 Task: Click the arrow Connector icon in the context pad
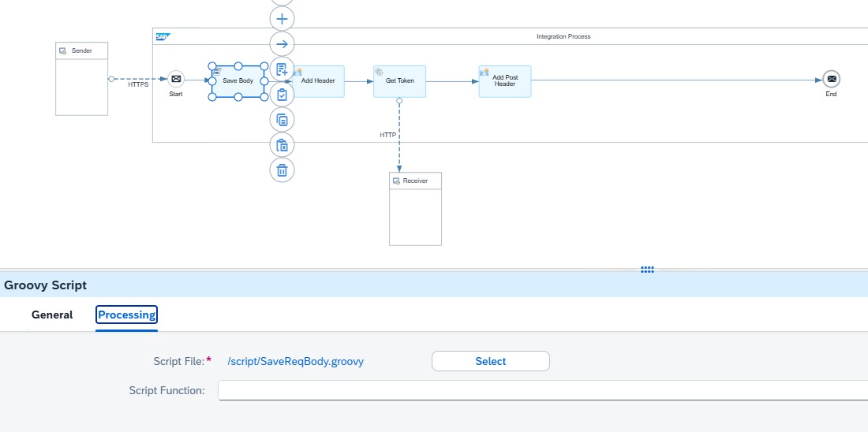282,43
